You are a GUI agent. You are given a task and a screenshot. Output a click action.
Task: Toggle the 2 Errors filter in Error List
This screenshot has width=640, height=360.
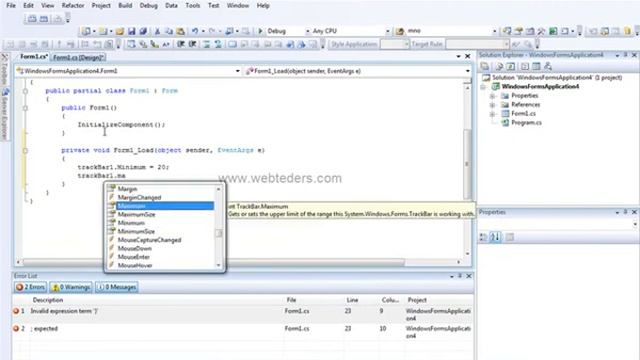pyautogui.click(x=30, y=287)
